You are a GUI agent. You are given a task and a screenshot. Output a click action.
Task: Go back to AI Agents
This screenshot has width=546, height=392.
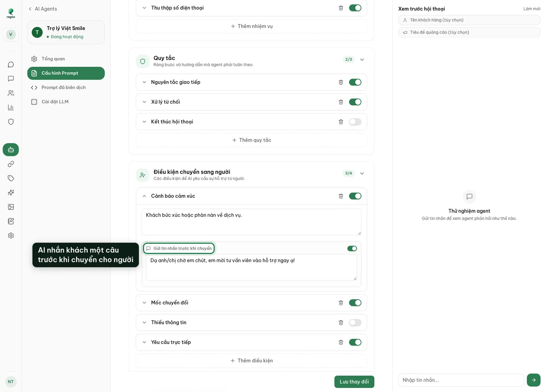43,9
